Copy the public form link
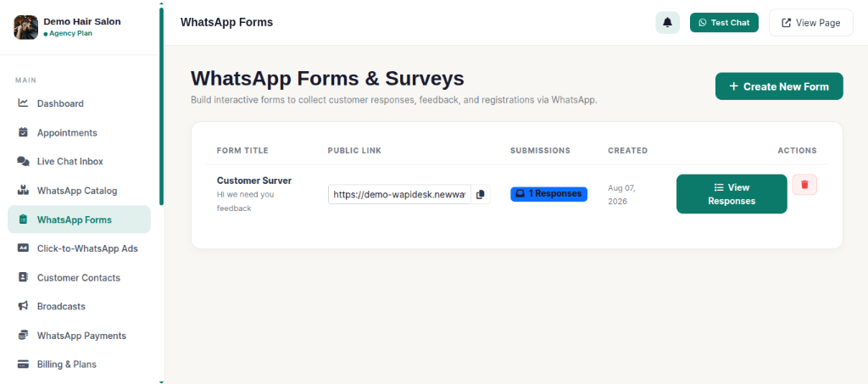The image size is (868, 384). [481, 194]
